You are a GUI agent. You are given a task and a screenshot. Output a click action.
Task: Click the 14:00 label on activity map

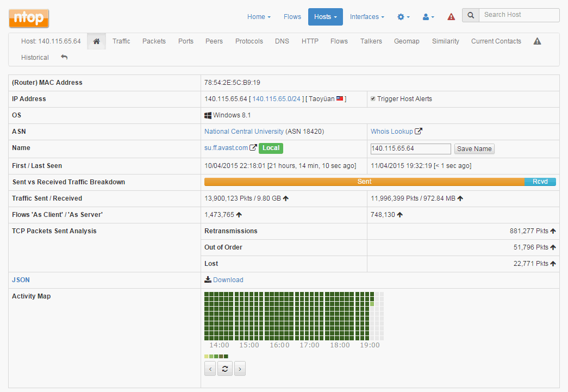(x=219, y=345)
